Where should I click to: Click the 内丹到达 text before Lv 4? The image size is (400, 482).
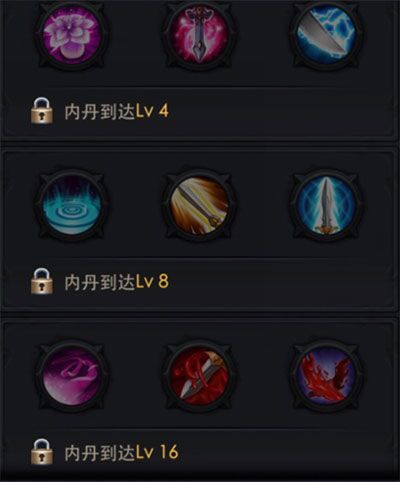click(100, 111)
